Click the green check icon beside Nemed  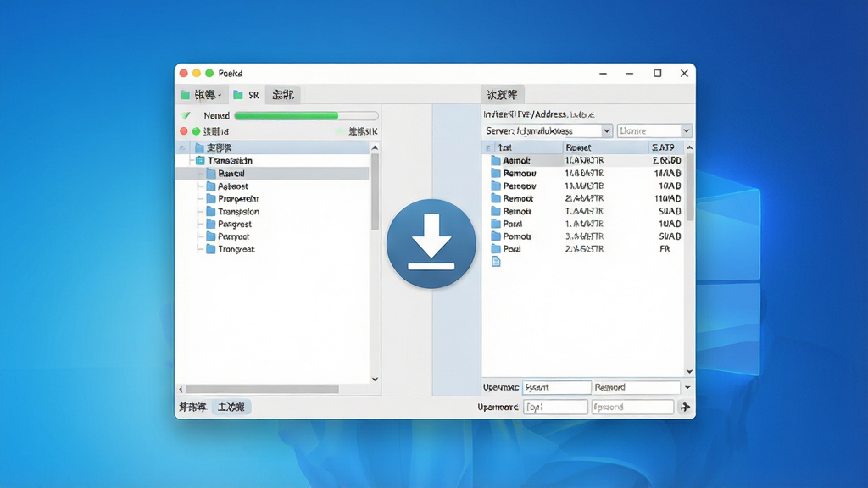(x=186, y=115)
